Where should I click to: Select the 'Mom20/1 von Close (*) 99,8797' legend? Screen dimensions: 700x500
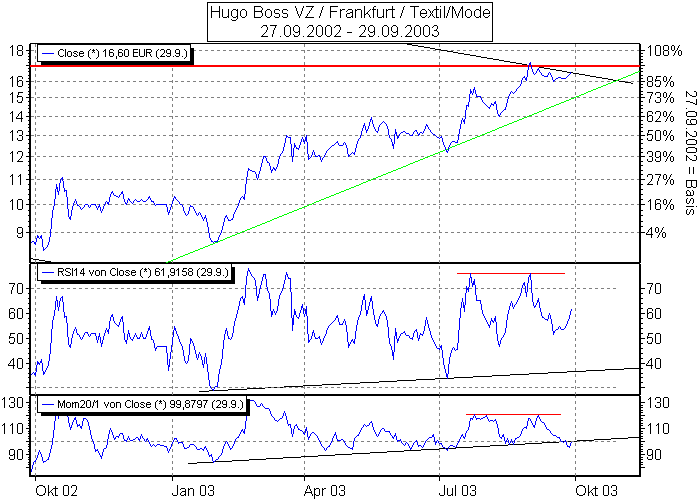(x=143, y=404)
